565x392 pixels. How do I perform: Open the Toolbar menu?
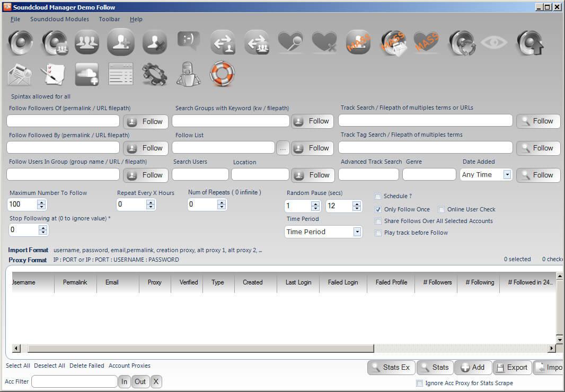[109, 19]
